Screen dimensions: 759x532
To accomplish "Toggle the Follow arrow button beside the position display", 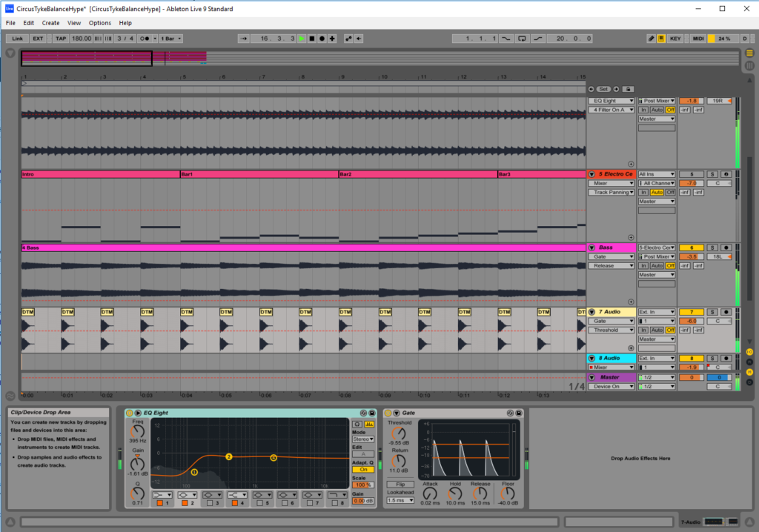I will click(243, 39).
